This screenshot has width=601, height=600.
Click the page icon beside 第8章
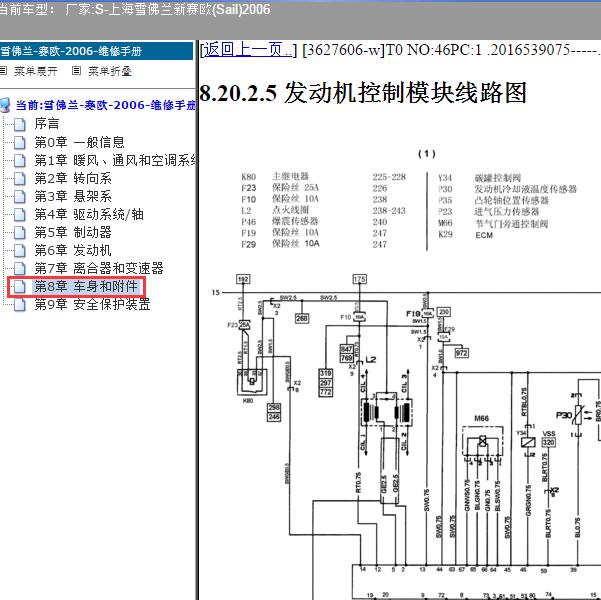20,286
